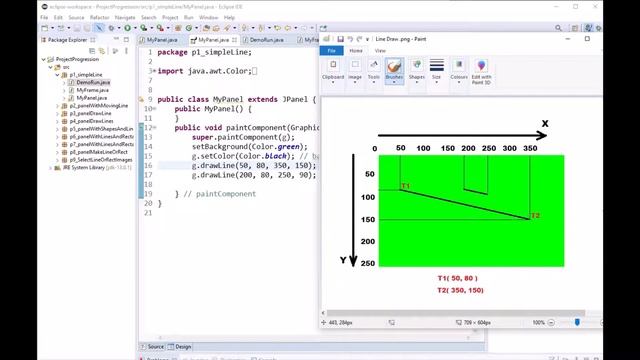The height and width of the screenshot is (360, 640).
Task: Open the Colours group in Paint ribbon
Action: coord(459,71)
